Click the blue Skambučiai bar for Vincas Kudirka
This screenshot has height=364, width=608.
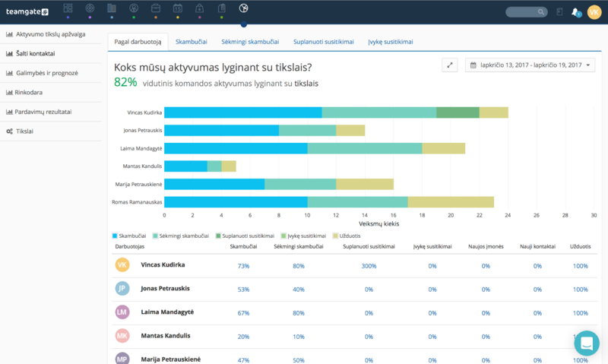(x=243, y=112)
